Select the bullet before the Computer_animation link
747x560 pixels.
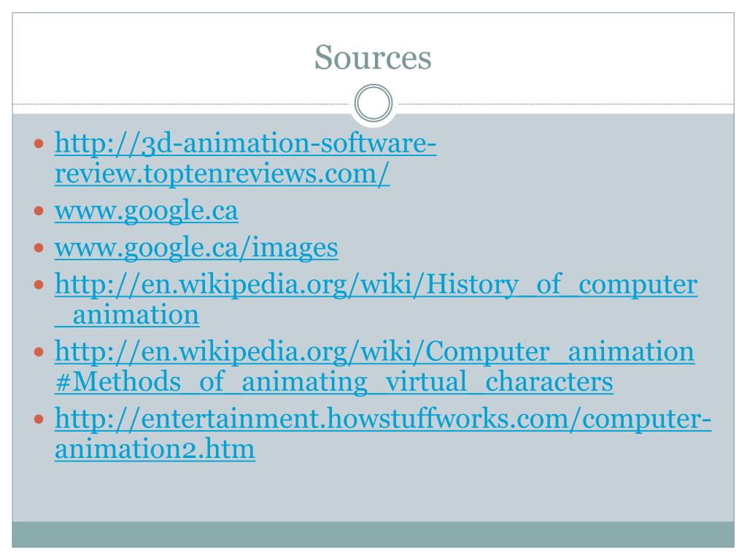[39, 352]
